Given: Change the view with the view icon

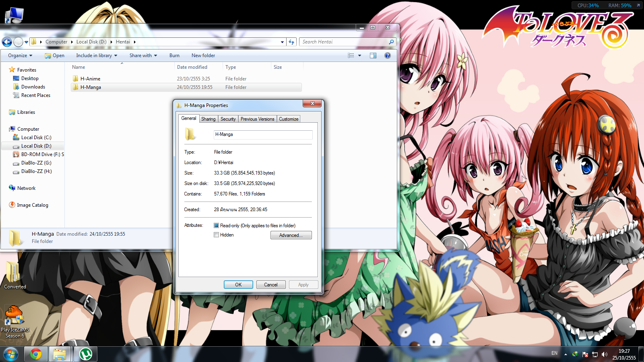Looking at the screenshot, I should (351, 56).
